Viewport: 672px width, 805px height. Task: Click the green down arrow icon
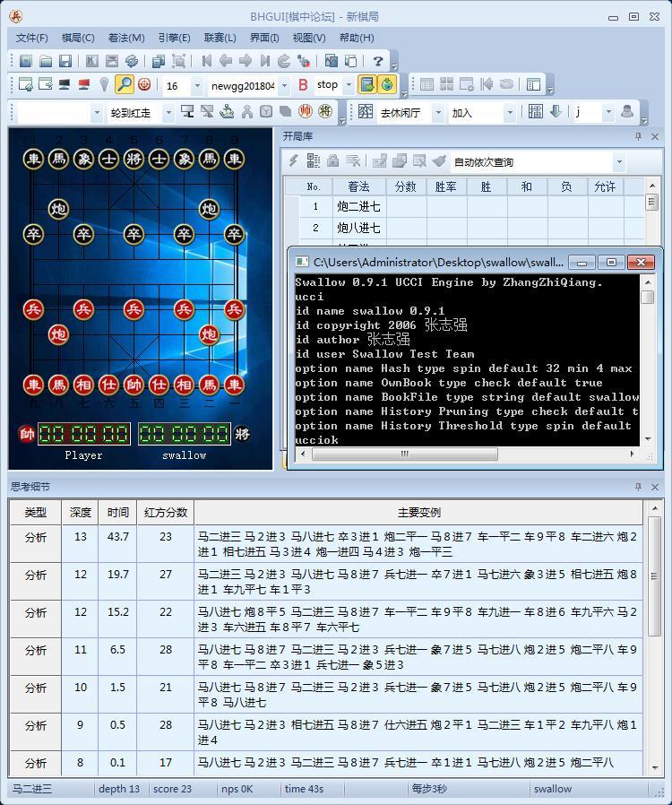point(556,111)
